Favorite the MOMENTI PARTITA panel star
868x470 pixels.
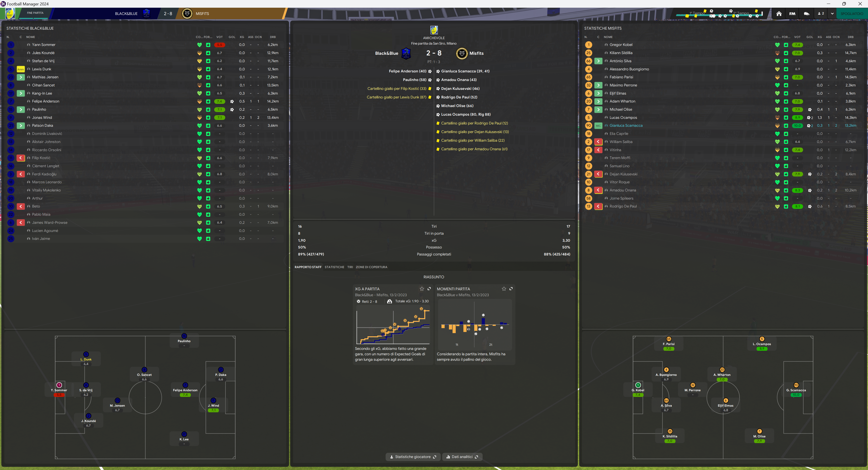504,289
